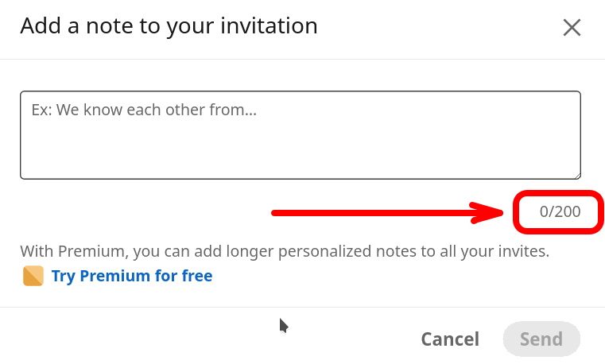Image resolution: width=605 pixels, height=364 pixels.
Task: Click the 'Add a note to your invitation' title
Action: click(x=169, y=26)
